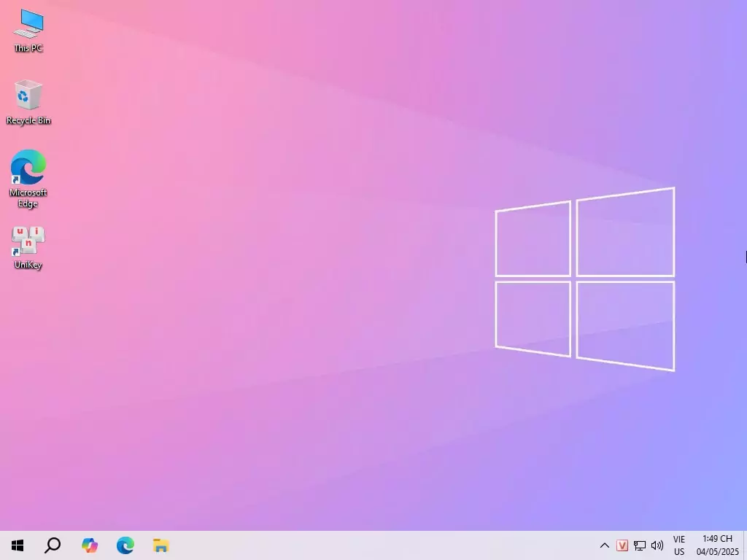Open taskbar Search magnifier
Image resolution: width=747 pixels, height=560 pixels.
(53, 545)
